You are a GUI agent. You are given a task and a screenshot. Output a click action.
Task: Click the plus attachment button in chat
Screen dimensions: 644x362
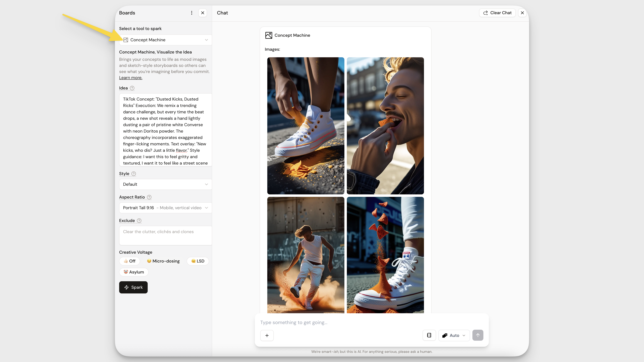267,335
